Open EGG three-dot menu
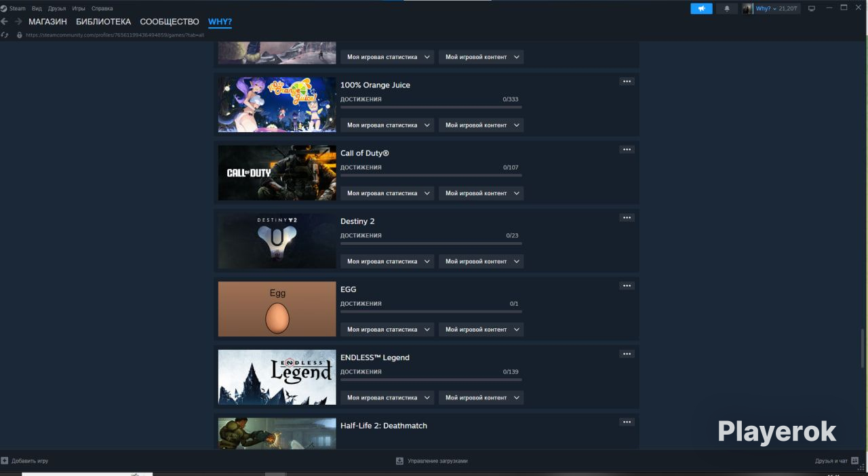 (x=627, y=285)
